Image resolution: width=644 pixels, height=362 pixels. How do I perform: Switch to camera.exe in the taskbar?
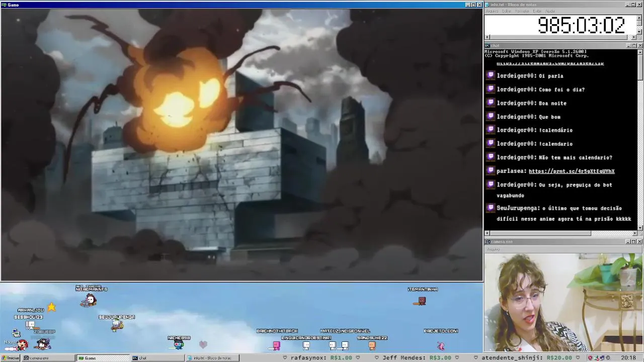(x=48, y=358)
